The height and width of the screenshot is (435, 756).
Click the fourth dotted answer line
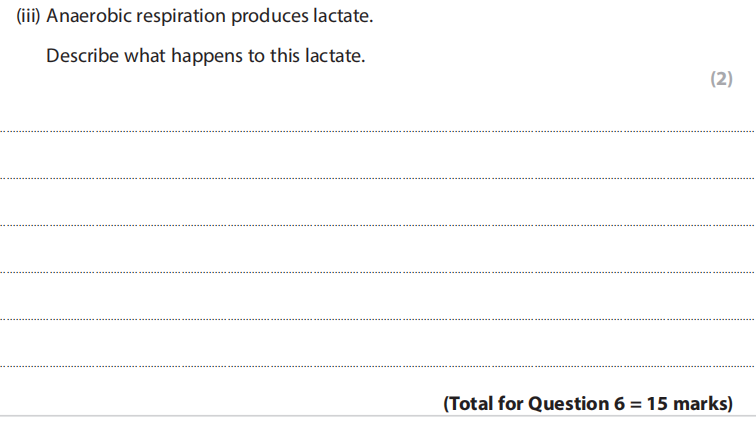378,272
